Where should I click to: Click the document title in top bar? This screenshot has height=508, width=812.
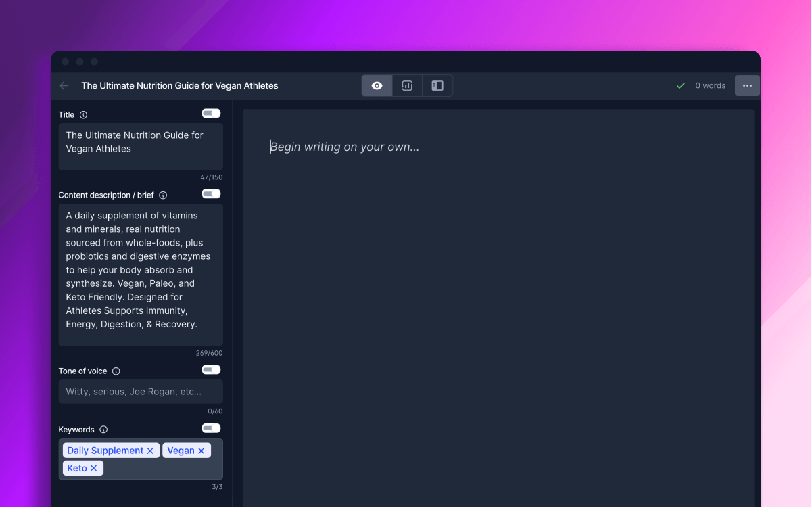click(x=180, y=86)
